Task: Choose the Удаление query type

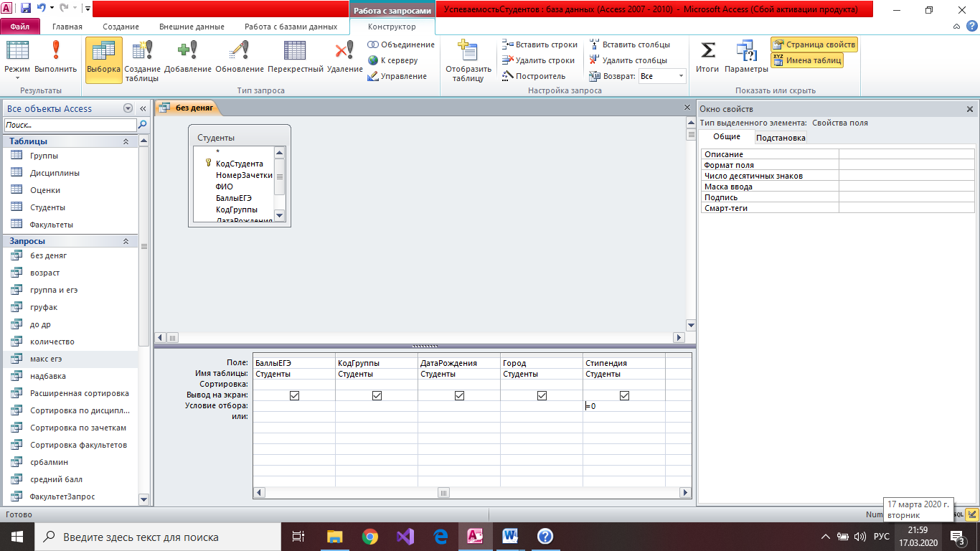Action: tap(345, 57)
